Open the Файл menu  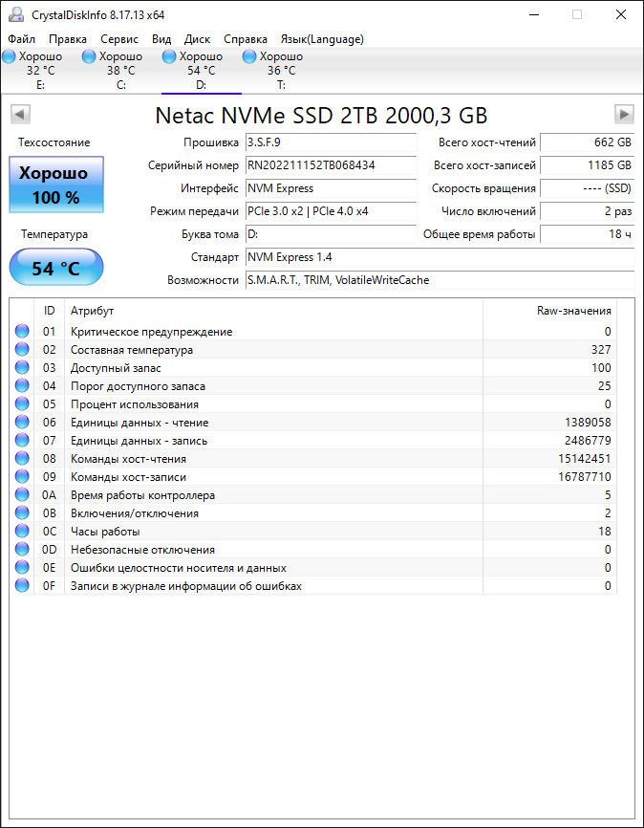coord(21,39)
